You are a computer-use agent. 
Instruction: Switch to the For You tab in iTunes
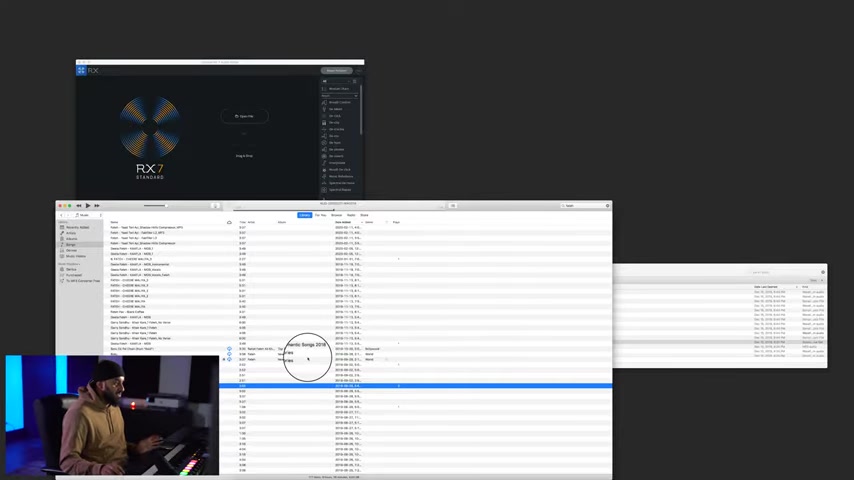click(x=320, y=215)
